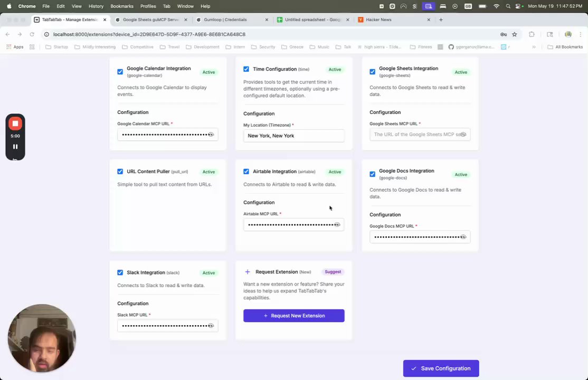Reveal the Google Calendar MCP URL with the eye icon

click(211, 134)
